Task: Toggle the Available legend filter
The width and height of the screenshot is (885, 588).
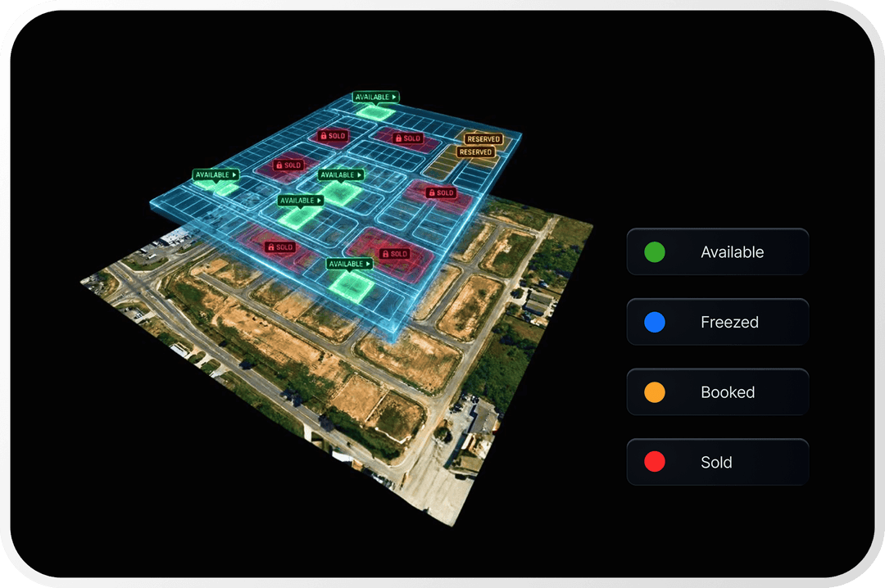Action: (717, 251)
